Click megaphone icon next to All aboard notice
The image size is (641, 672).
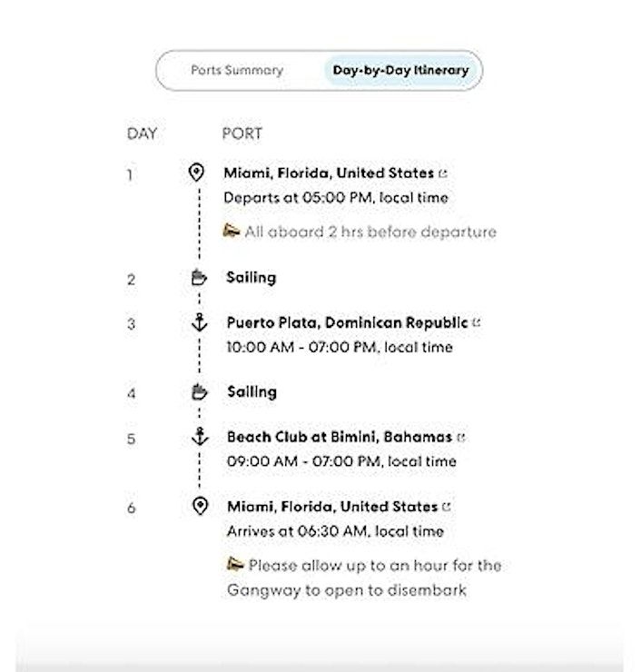(232, 231)
